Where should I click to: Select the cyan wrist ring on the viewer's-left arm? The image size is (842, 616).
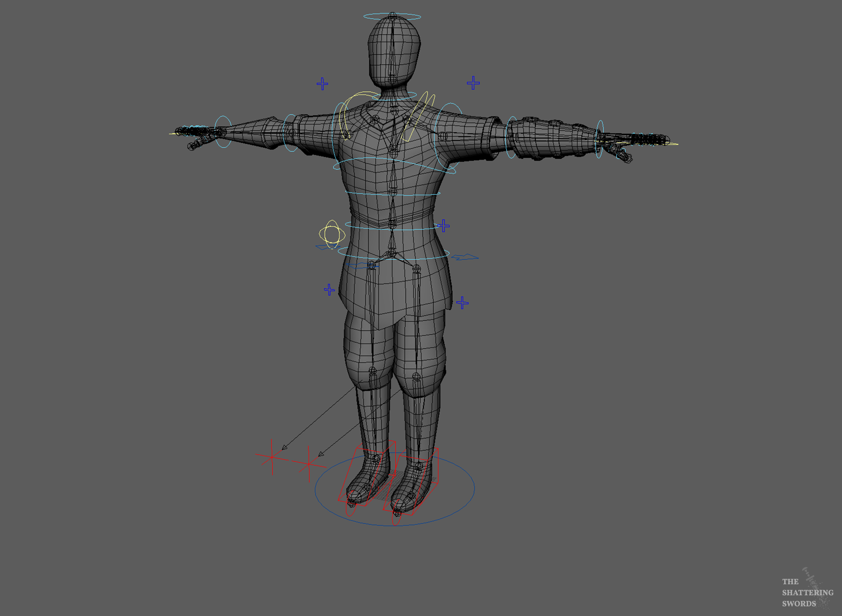pos(223,132)
